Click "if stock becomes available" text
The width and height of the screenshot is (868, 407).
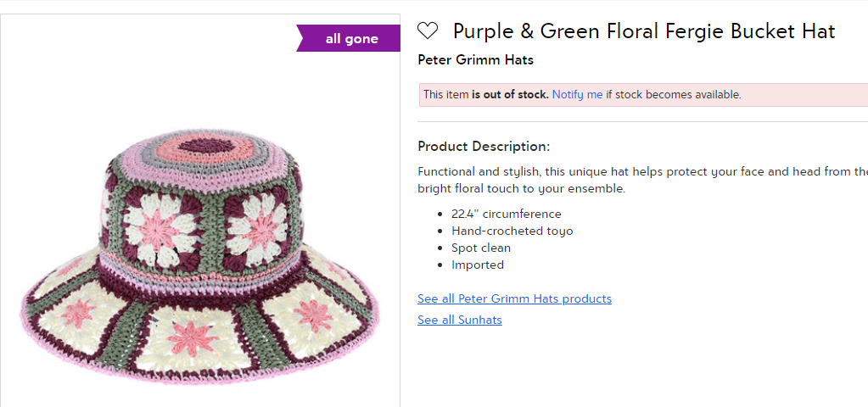(673, 94)
